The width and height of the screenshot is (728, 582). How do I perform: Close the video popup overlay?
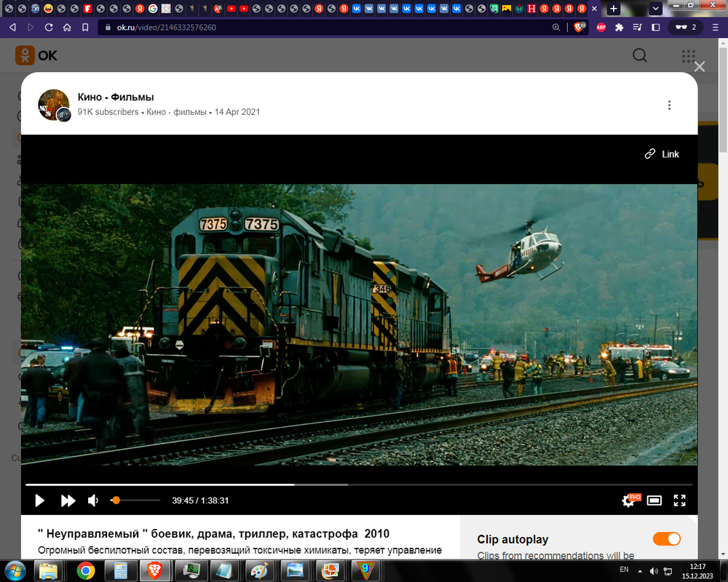click(699, 67)
